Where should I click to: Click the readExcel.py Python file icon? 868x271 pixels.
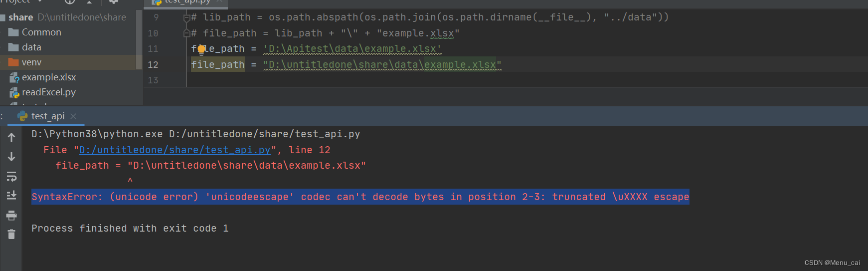[x=14, y=92]
